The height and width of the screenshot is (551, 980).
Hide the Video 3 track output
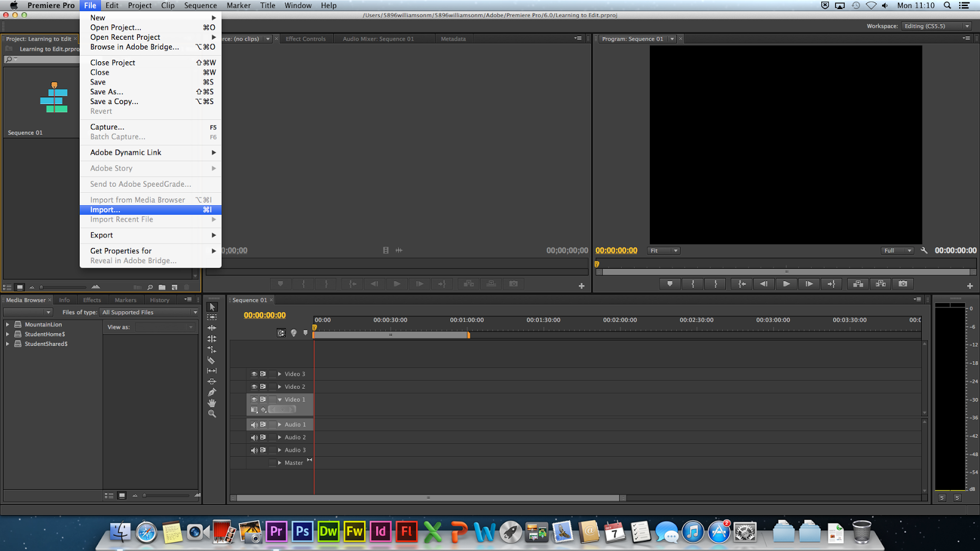254,374
